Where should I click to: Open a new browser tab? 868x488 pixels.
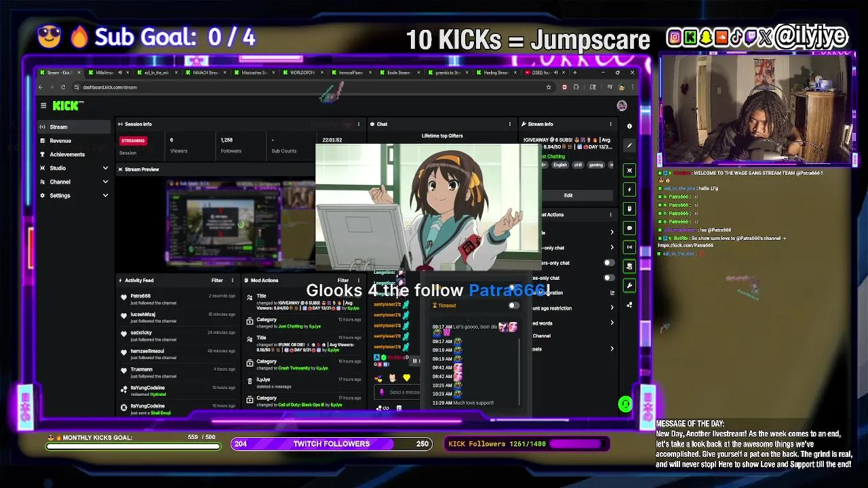click(x=576, y=73)
